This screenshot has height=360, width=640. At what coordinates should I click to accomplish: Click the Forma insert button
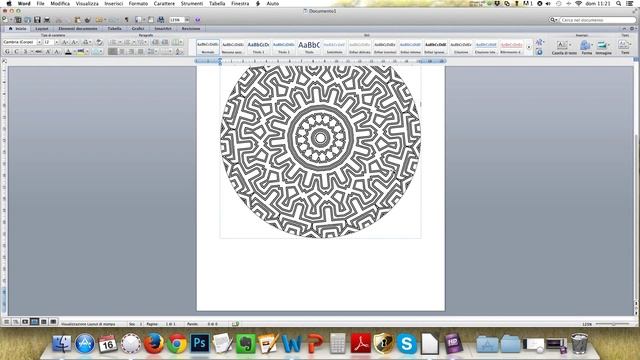pyautogui.click(x=587, y=47)
